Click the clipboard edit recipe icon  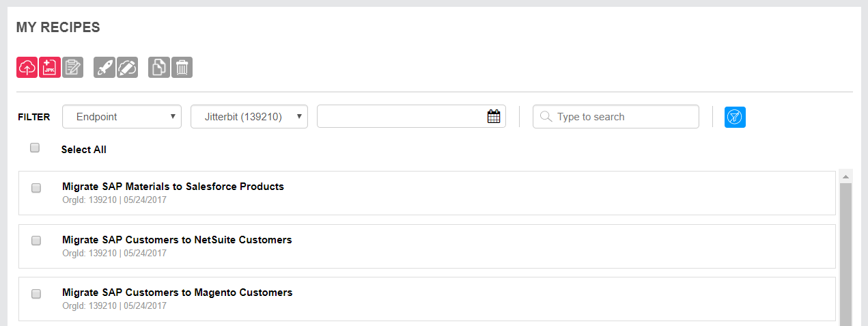pos(72,68)
